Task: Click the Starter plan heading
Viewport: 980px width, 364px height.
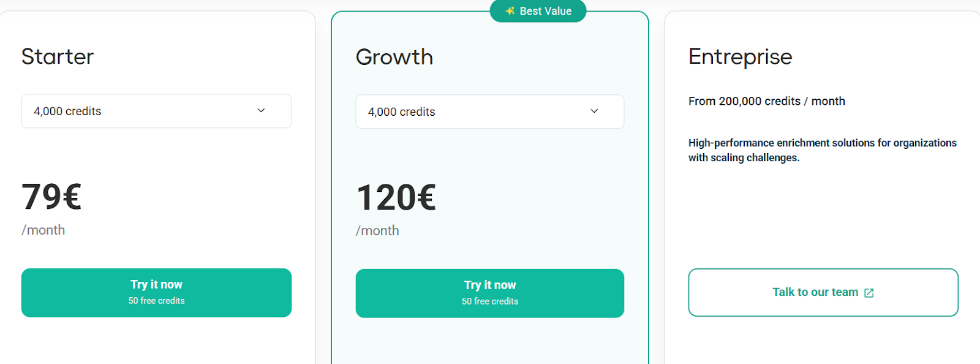Action: [x=58, y=56]
